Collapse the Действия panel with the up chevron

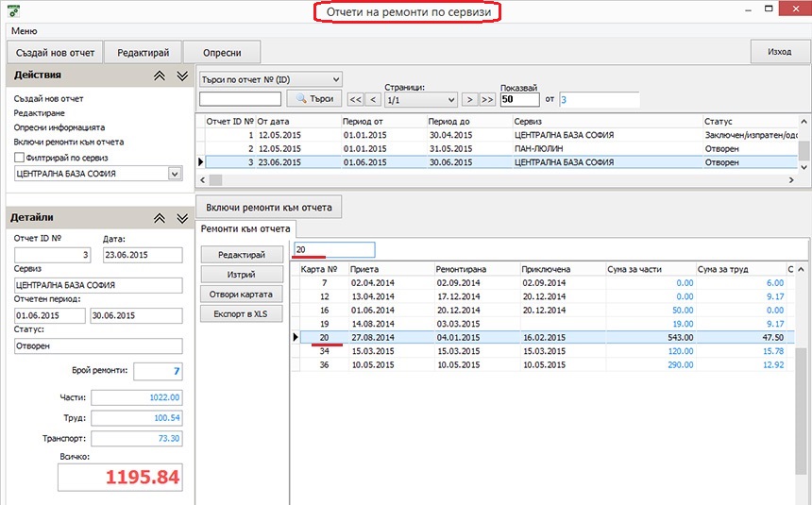point(160,76)
